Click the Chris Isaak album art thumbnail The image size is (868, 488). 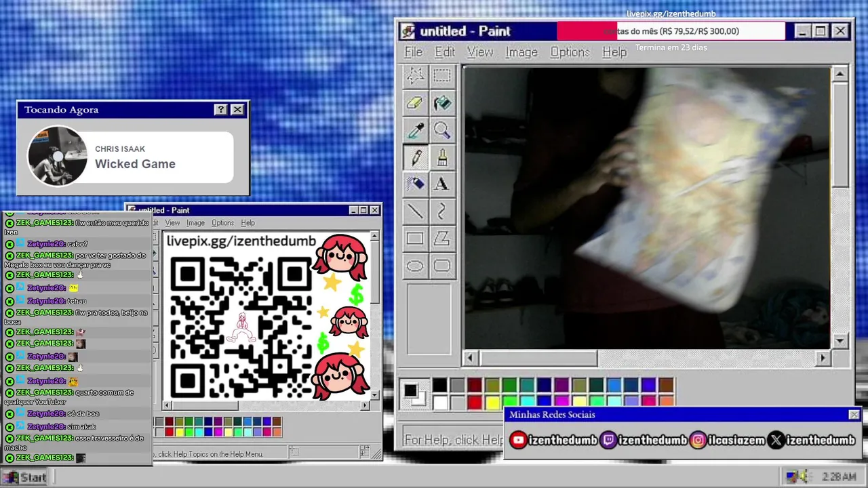tap(58, 156)
